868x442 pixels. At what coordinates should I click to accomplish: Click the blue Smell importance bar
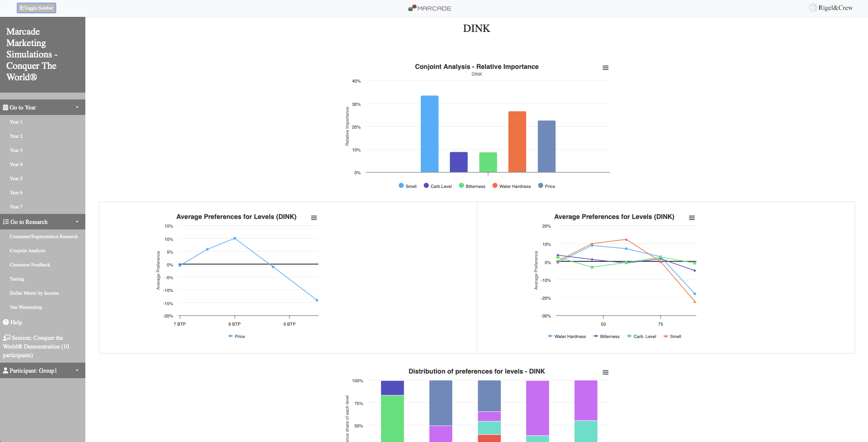pos(429,134)
